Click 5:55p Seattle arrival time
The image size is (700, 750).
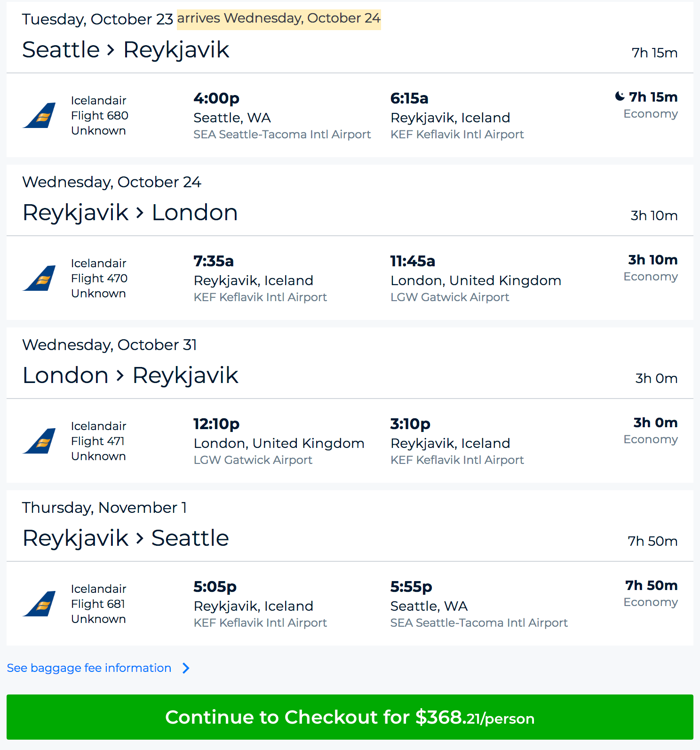point(411,587)
